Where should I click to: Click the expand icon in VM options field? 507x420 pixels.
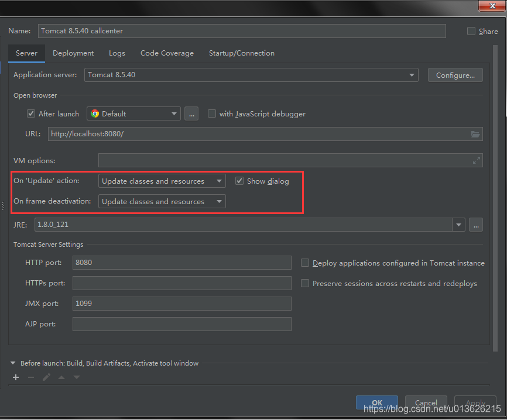coord(477,160)
